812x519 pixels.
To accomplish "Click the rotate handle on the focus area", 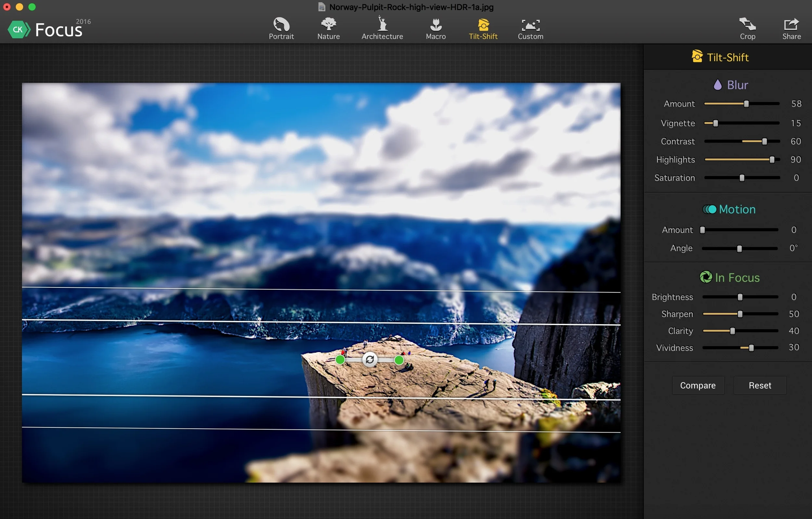I will (x=370, y=360).
